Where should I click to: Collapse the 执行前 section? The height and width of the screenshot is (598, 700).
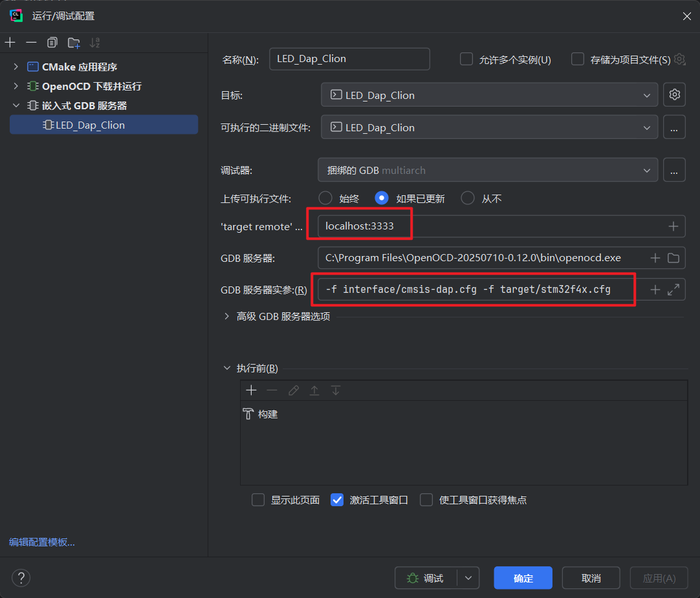[227, 368]
